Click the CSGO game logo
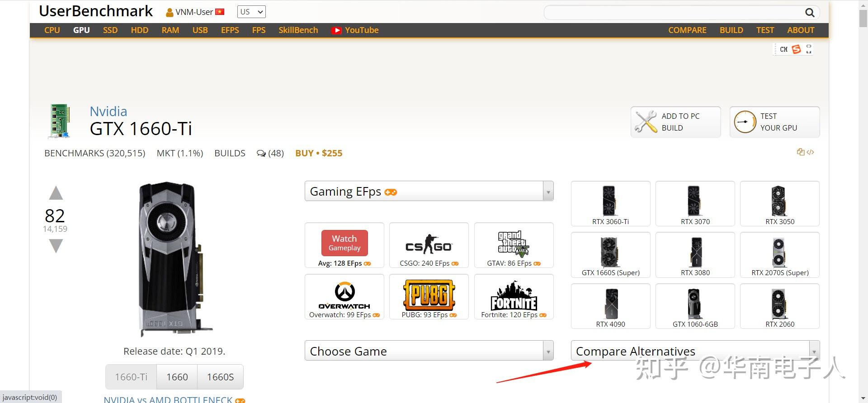 click(x=429, y=244)
